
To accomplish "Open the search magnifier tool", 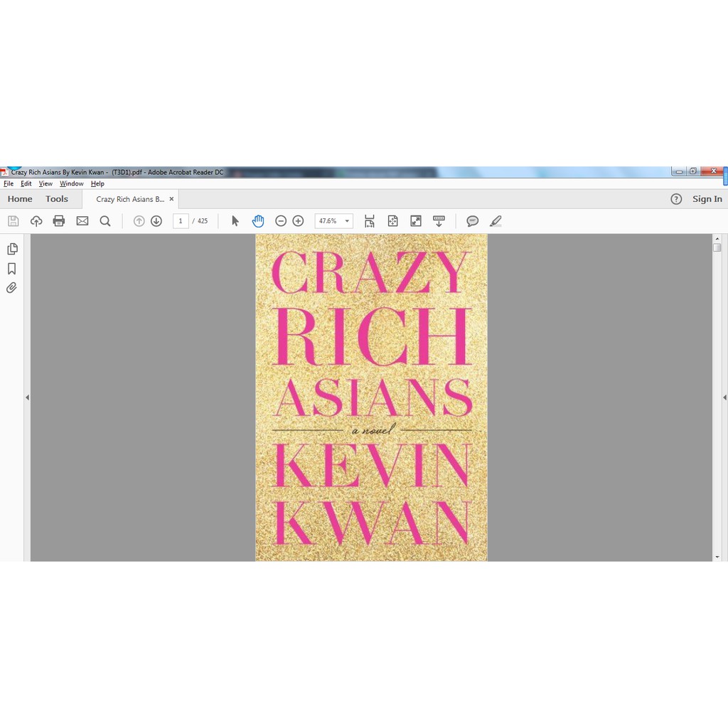I will (x=105, y=221).
